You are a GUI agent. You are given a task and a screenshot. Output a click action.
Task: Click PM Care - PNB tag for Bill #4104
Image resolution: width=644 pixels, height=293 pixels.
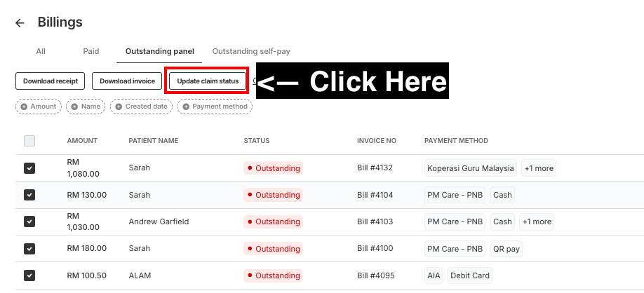click(x=455, y=195)
